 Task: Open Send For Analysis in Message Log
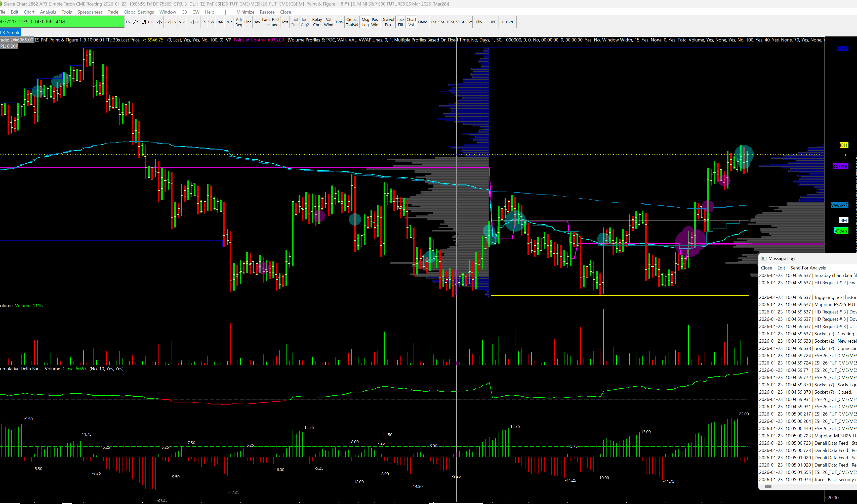coord(808,268)
